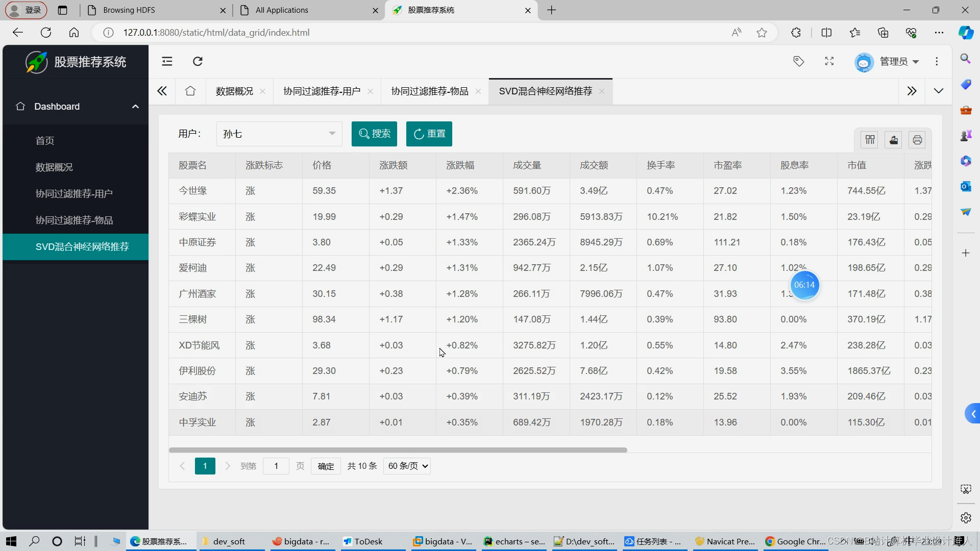Screen dimensions: 980x551
Task: Collapse the Dashboard menu section
Action: pyautogui.click(x=76, y=106)
